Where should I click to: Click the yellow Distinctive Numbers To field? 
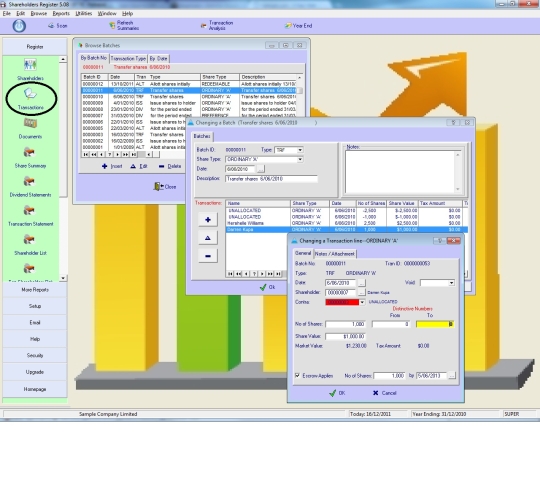click(435, 324)
